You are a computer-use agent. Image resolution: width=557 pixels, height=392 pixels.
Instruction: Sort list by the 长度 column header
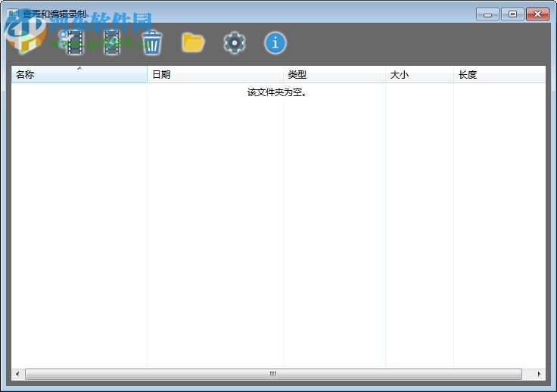pos(499,75)
